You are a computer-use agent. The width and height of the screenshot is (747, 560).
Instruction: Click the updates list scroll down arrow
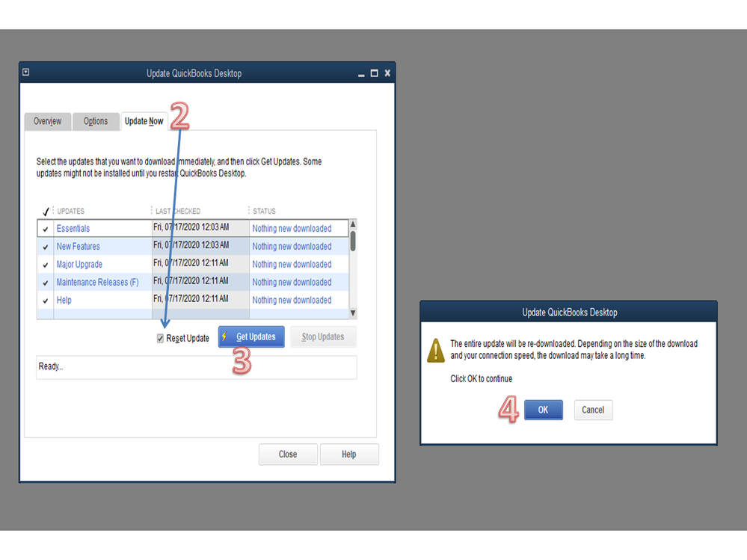pos(353,313)
